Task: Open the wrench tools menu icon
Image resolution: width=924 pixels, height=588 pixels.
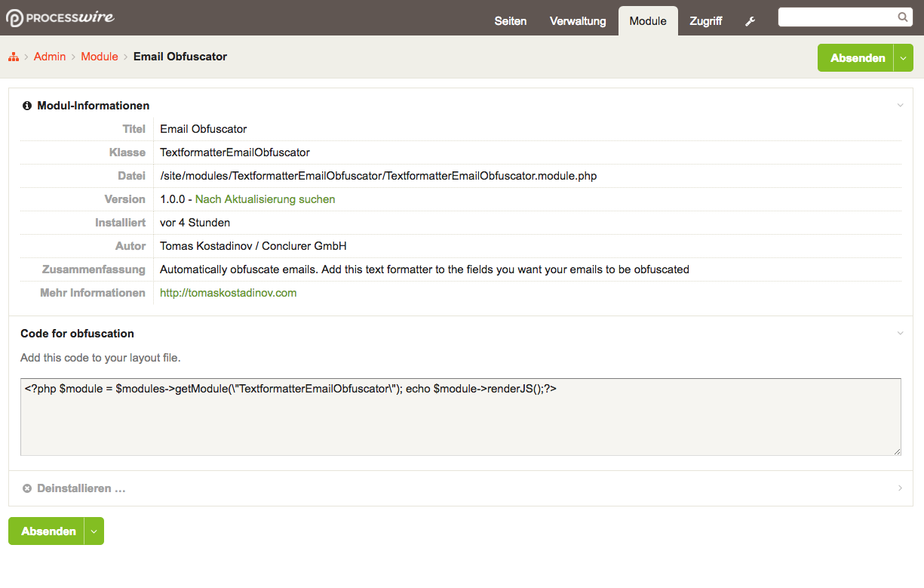Action: pos(750,21)
